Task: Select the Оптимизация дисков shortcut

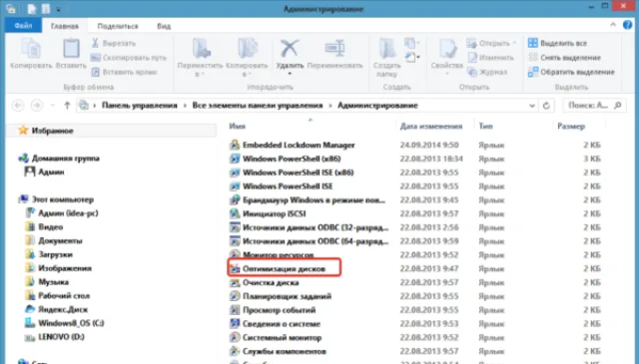Action: click(284, 268)
